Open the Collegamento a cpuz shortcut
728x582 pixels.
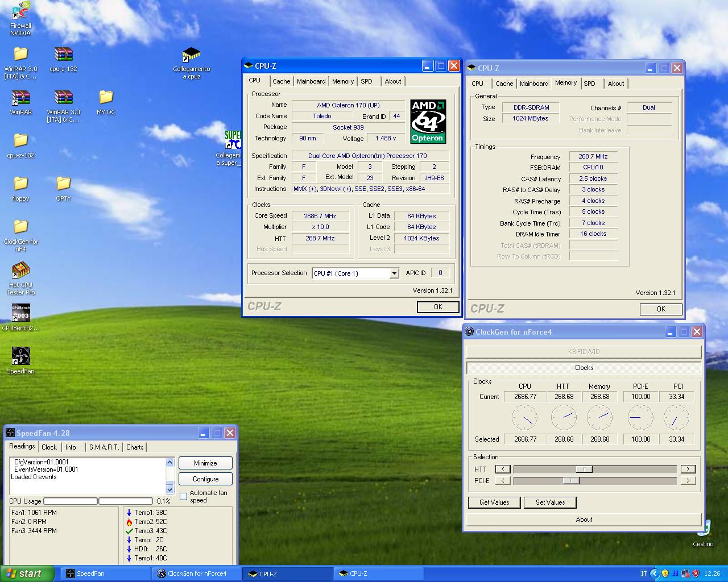[x=191, y=55]
